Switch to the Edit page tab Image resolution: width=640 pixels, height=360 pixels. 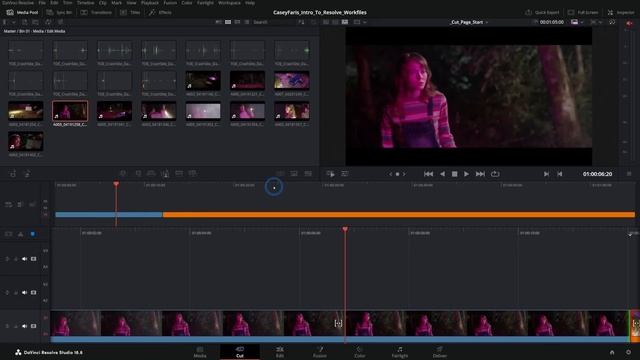click(280, 352)
